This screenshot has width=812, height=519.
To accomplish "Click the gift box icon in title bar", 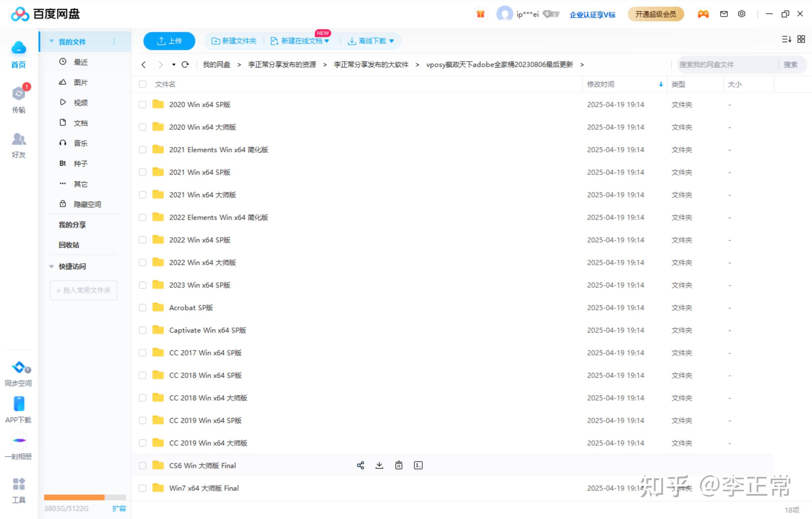I will click(x=480, y=14).
